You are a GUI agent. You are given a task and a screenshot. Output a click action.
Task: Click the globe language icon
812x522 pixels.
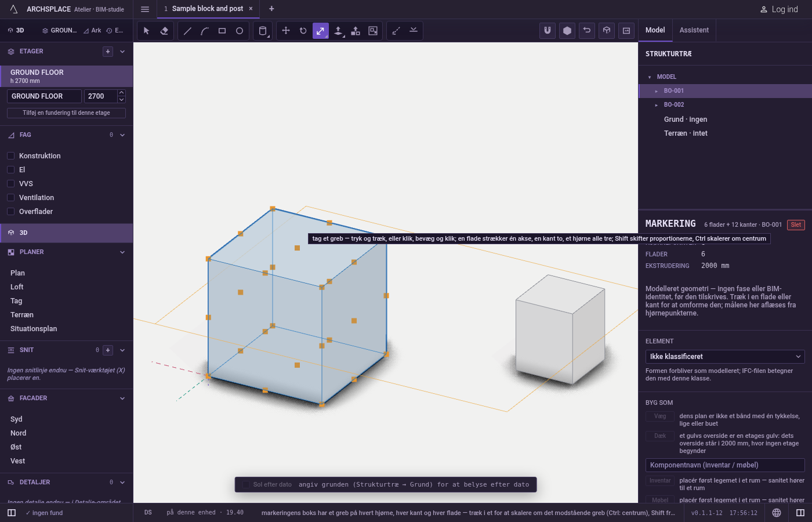click(x=777, y=513)
